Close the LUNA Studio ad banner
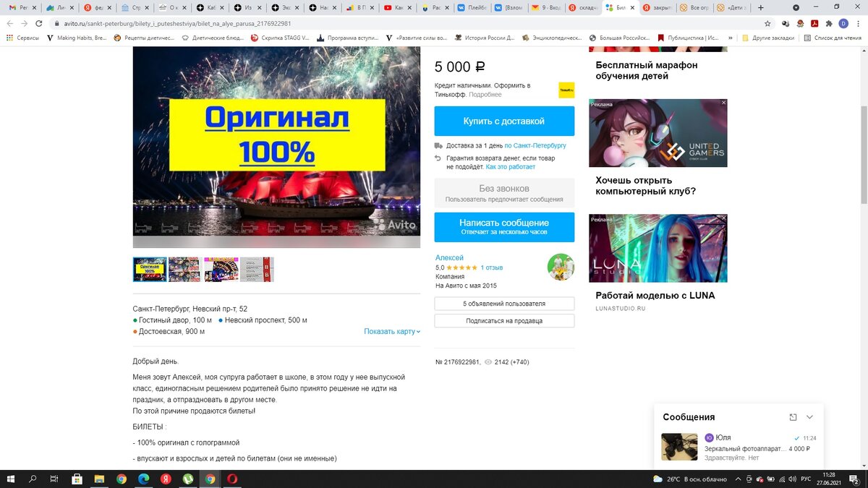 723,218
